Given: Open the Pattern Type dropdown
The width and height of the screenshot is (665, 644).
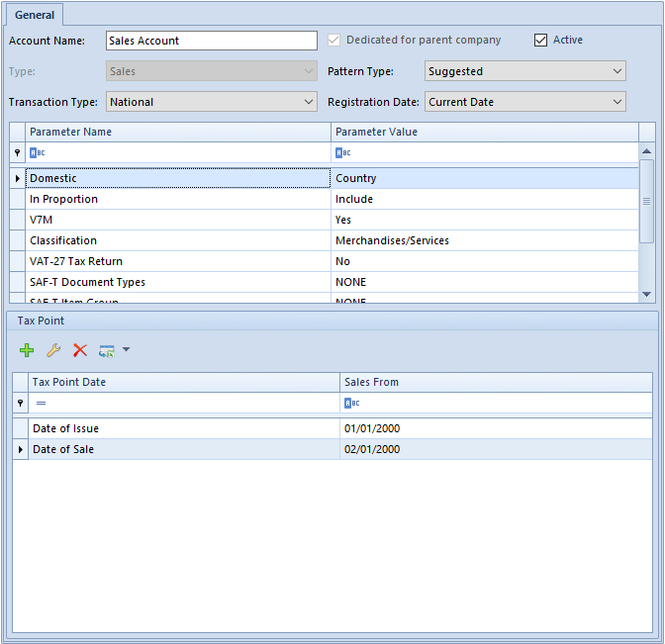Looking at the screenshot, I should point(525,71).
